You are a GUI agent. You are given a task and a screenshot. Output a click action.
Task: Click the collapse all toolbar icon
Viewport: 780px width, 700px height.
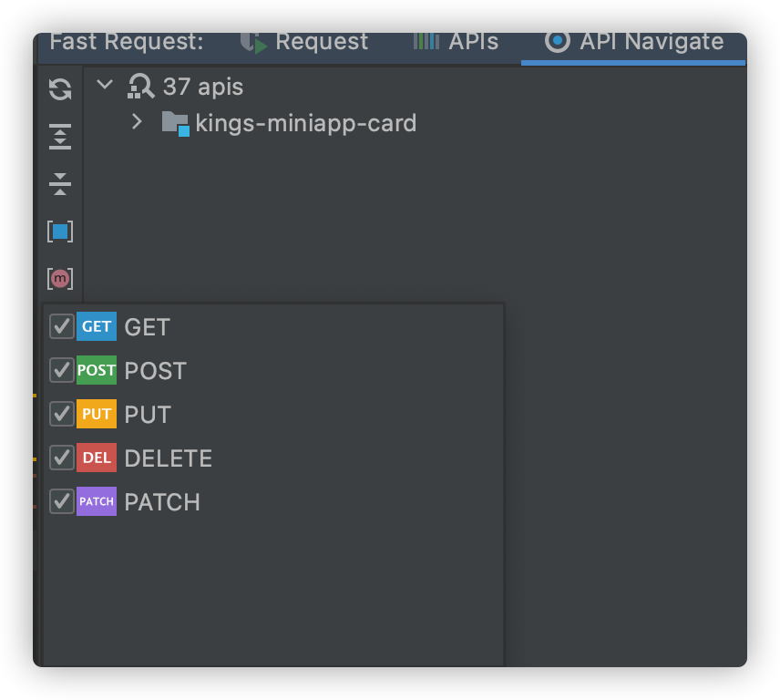(59, 183)
